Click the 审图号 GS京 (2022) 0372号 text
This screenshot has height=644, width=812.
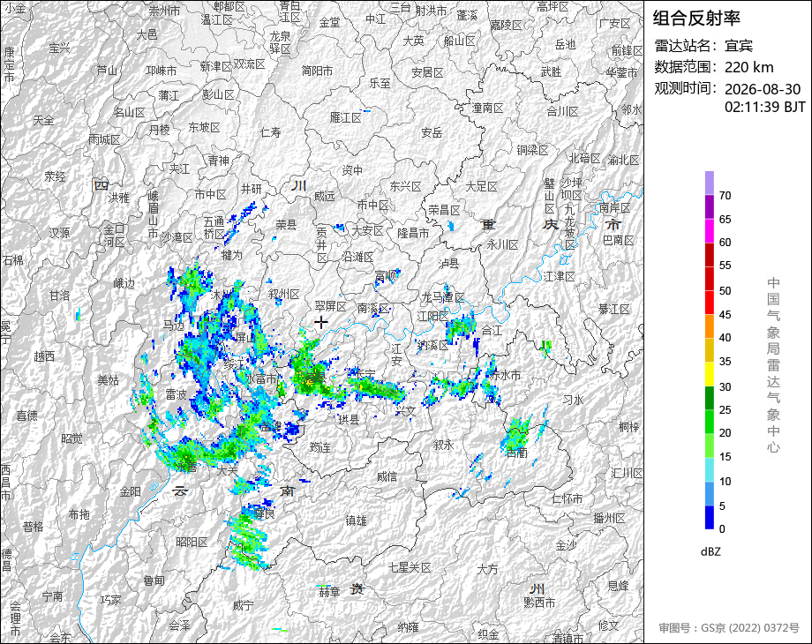point(729,627)
